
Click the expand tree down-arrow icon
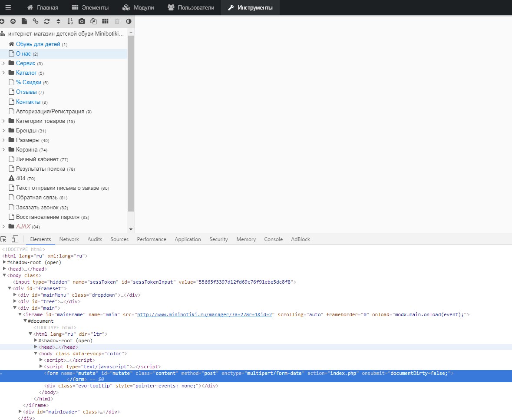point(2,21)
